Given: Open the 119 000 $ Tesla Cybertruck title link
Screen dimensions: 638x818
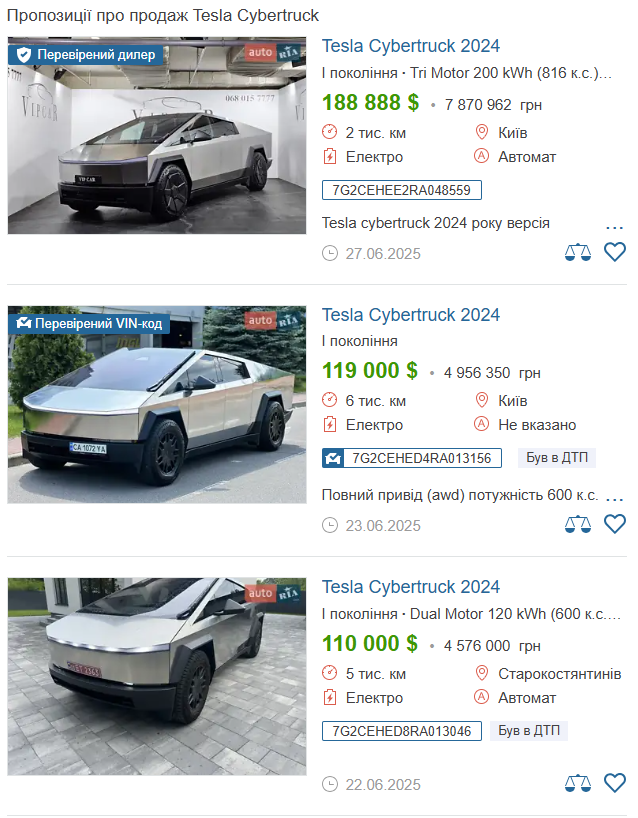Looking at the screenshot, I should 411,315.
